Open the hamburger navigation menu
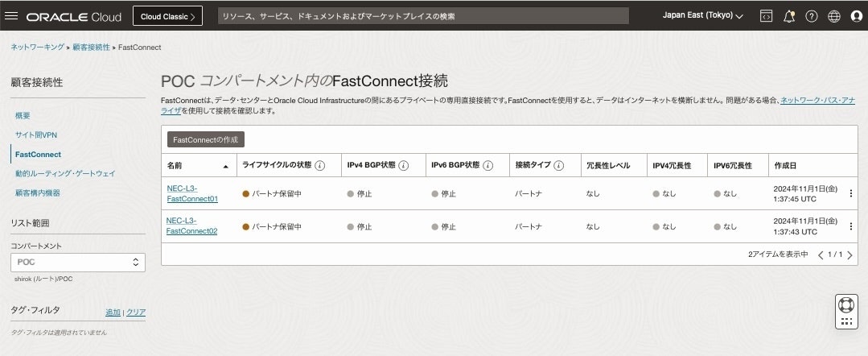Image resolution: width=868 pixels, height=356 pixels. click(11, 15)
